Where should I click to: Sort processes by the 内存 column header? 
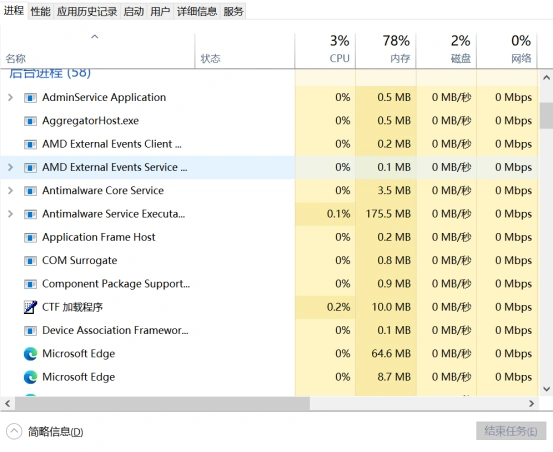[x=386, y=49]
